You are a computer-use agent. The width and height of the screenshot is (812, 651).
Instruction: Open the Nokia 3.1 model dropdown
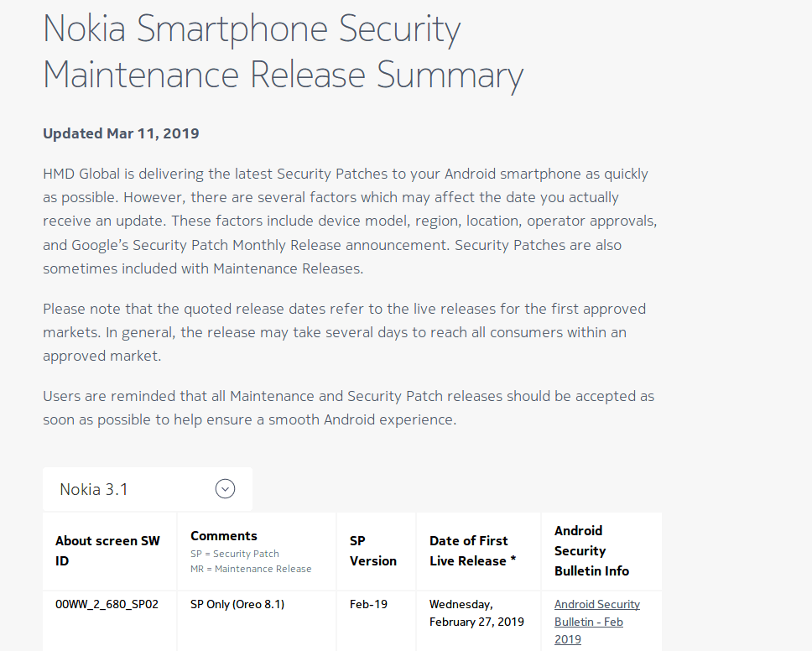tap(148, 489)
